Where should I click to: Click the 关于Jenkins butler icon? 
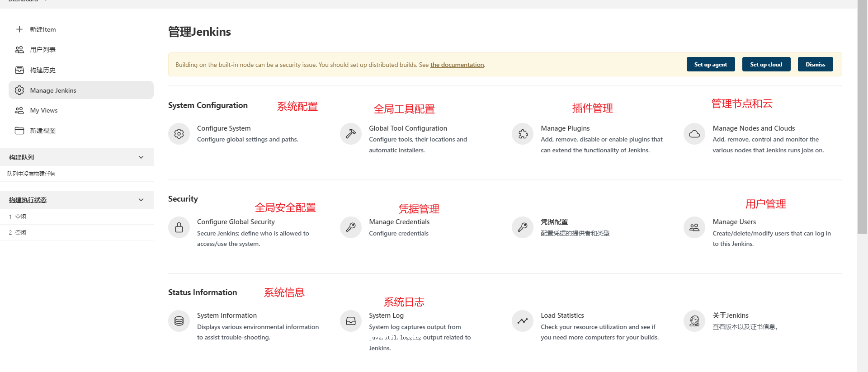[x=694, y=321]
